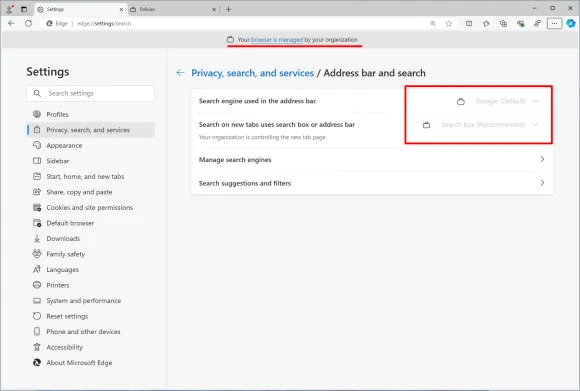Open System and performance settings

tap(90, 301)
